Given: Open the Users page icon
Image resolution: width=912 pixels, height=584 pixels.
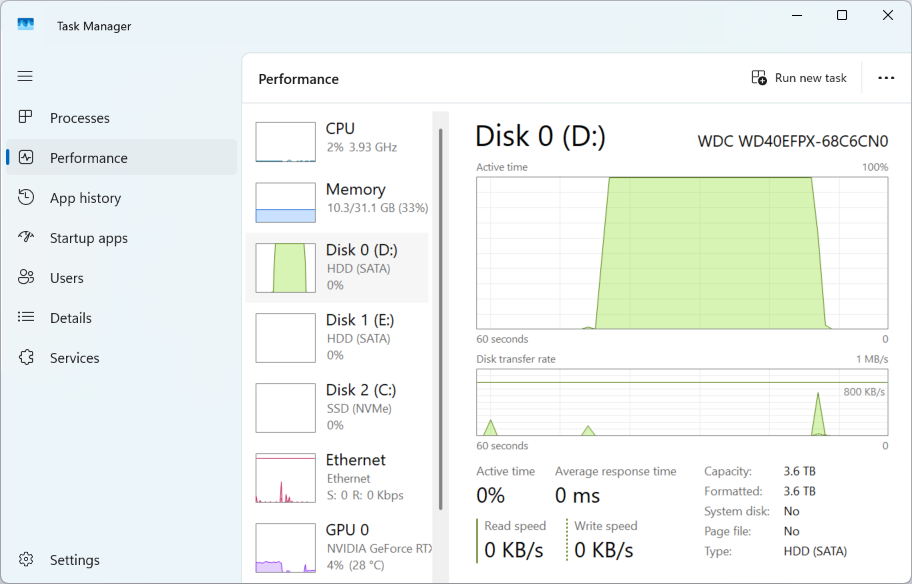Looking at the screenshot, I should pyautogui.click(x=27, y=278).
